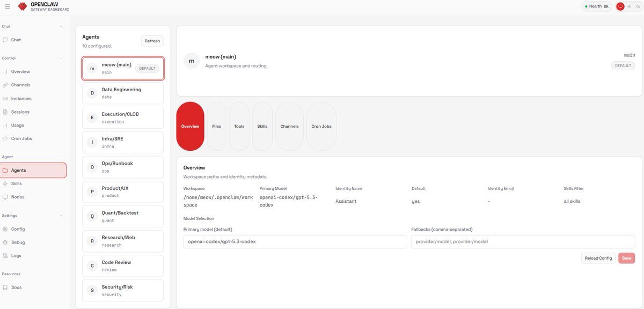Select the Execution/CLOB agent
The image size is (644, 309).
pyautogui.click(x=123, y=117)
